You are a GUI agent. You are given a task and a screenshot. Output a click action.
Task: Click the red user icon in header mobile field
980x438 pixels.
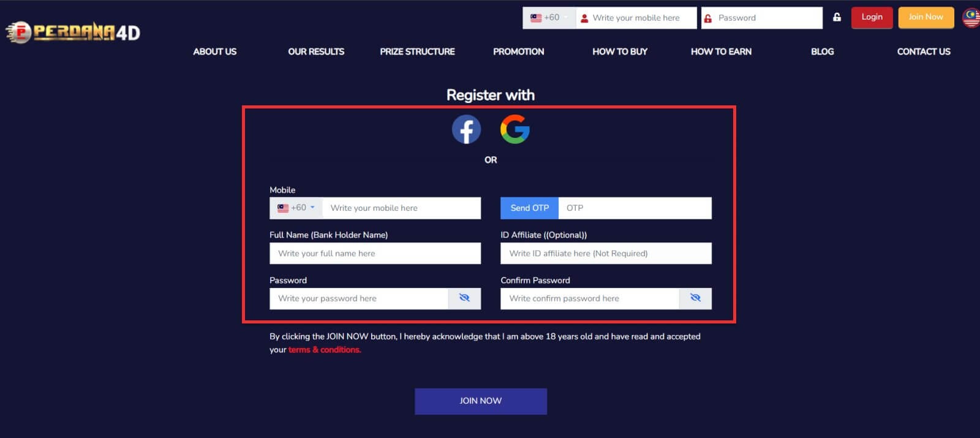pos(584,18)
